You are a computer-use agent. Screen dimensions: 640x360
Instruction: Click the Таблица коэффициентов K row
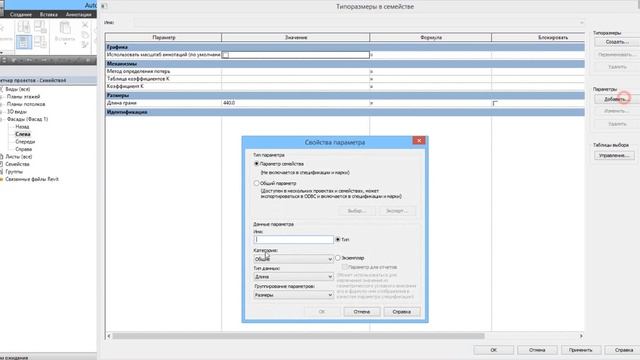(x=345, y=79)
